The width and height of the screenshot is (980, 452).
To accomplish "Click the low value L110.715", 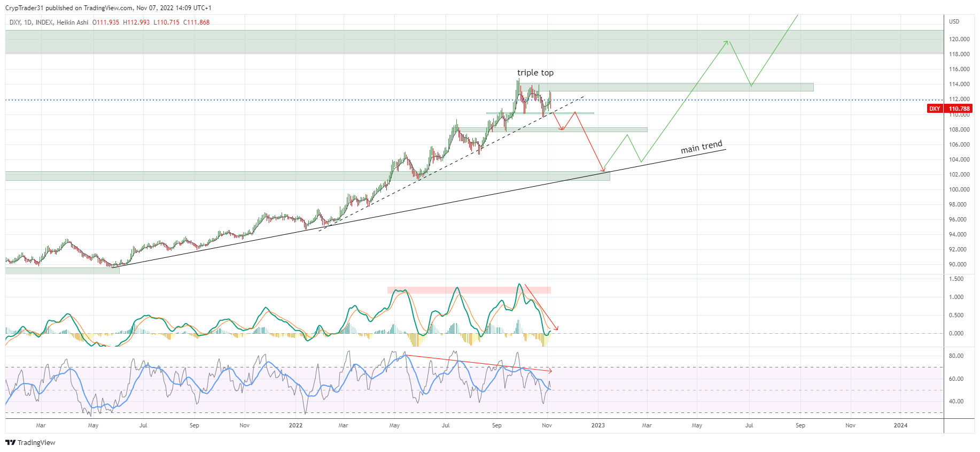I will coord(166,22).
